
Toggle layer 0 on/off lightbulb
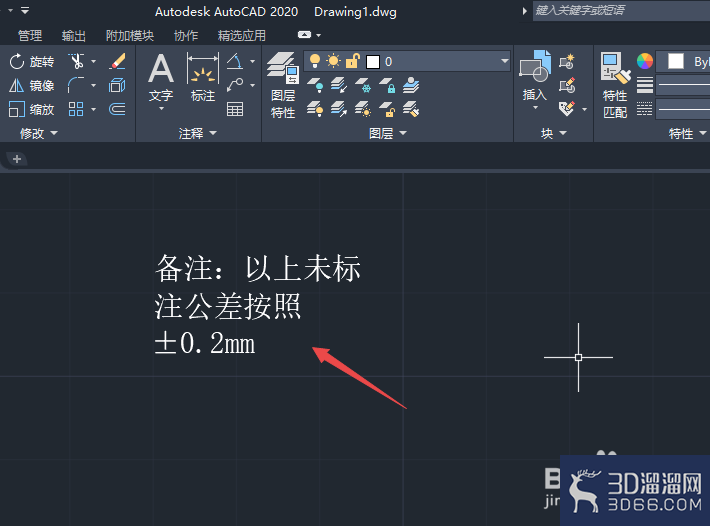tap(315, 61)
